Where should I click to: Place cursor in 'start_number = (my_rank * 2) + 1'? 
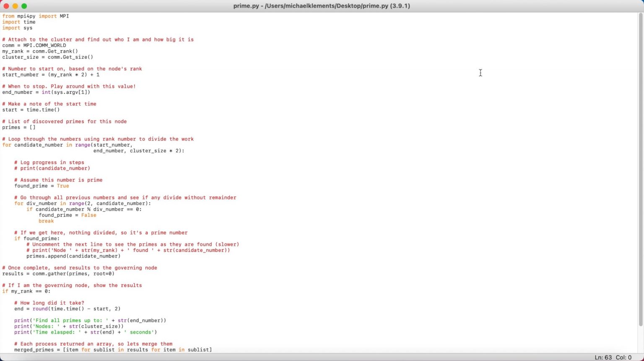tap(51, 75)
